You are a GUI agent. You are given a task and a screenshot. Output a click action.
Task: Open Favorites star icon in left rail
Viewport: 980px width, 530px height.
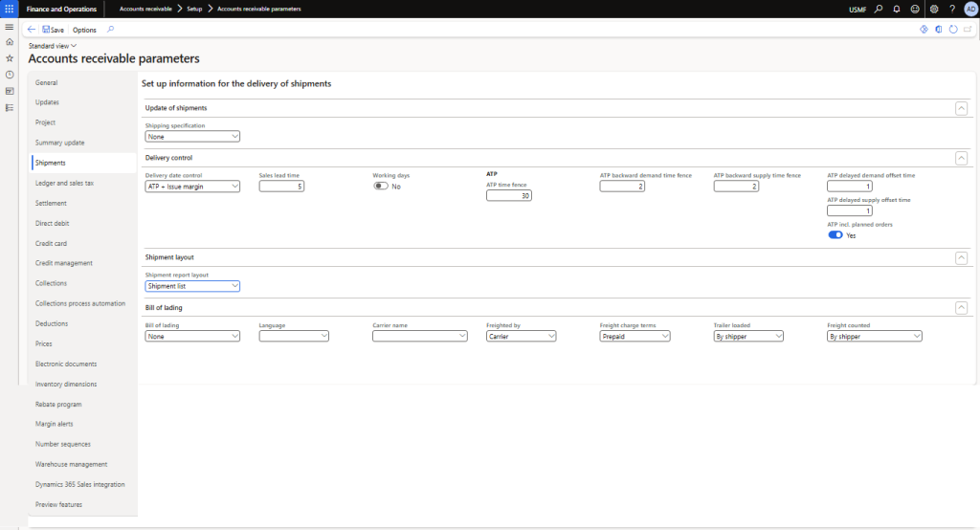[10, 58]
